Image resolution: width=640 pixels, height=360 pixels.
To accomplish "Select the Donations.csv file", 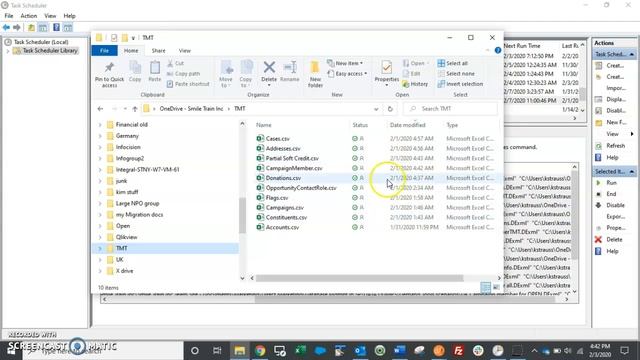I will click(283, 178).
